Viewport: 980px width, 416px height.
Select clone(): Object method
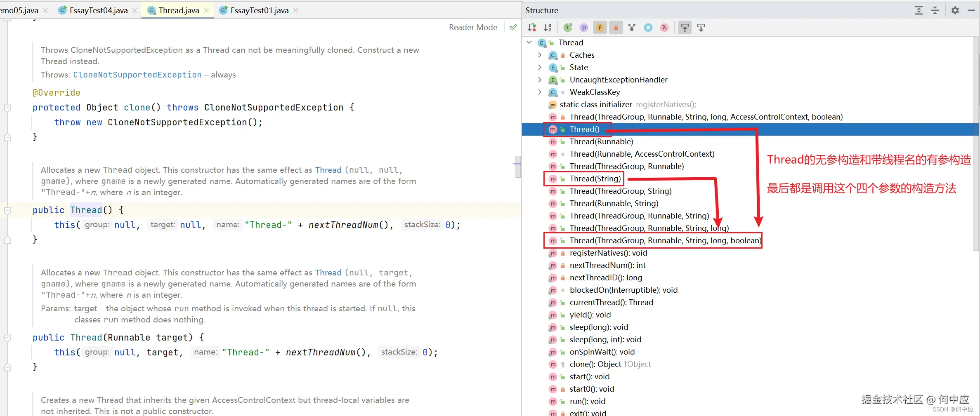click(595, 364)
